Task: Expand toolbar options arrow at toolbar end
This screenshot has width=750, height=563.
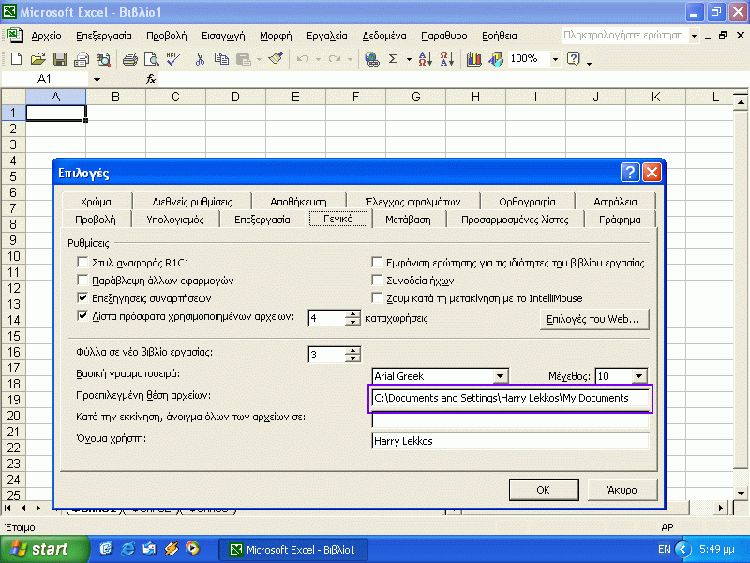Action: point(589,62)
